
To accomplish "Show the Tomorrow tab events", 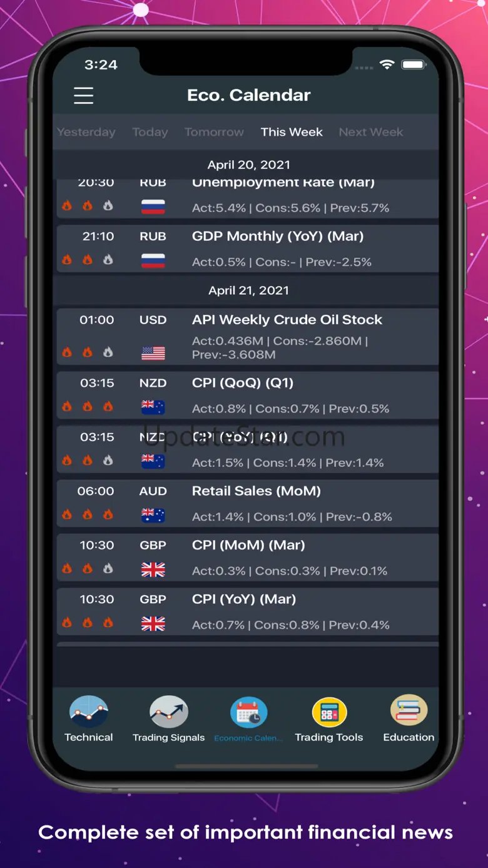I will pos(214,132).
